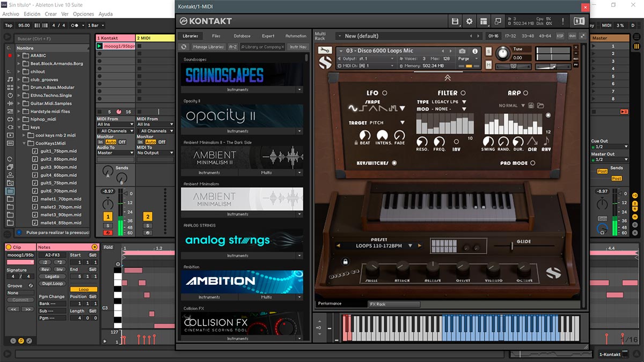Toggle the ARP on/off circle

click(x=525, y=93)
